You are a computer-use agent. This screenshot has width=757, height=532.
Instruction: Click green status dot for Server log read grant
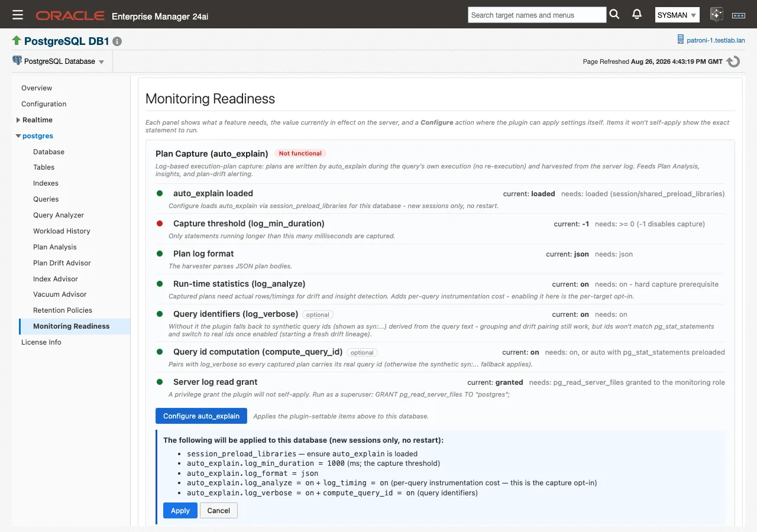pyautogui.click(x=160, y=382)
